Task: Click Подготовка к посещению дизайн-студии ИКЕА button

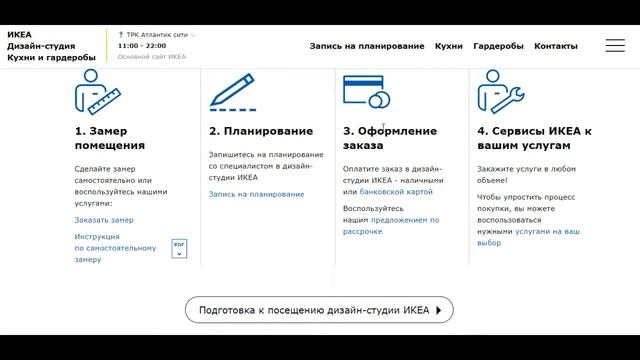Action: [319, 310]
